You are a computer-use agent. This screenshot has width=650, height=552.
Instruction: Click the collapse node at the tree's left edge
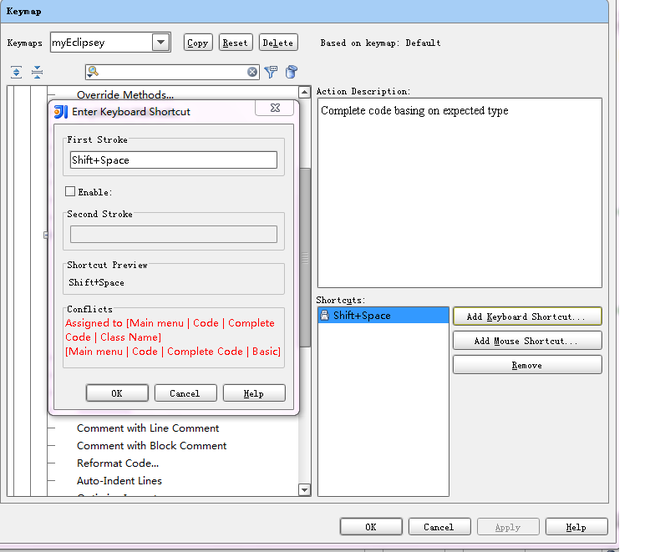[x=46, y=235]
